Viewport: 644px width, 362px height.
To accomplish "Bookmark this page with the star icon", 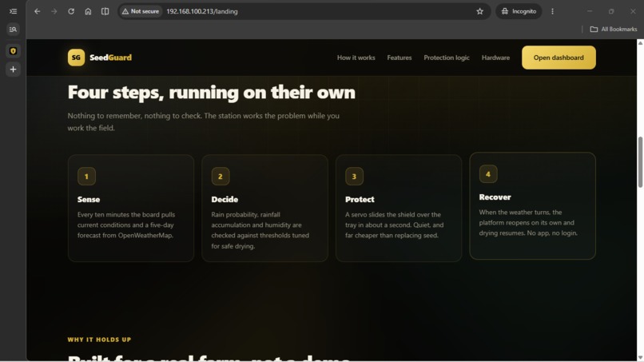I will (x=479, y=11).
